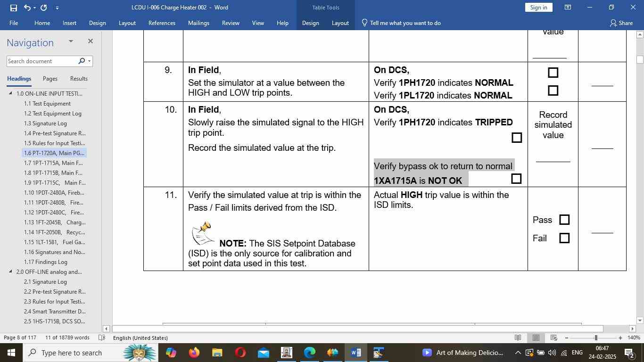Click the zoom out minus button
The image size is (644, 362).
(567, 337)
